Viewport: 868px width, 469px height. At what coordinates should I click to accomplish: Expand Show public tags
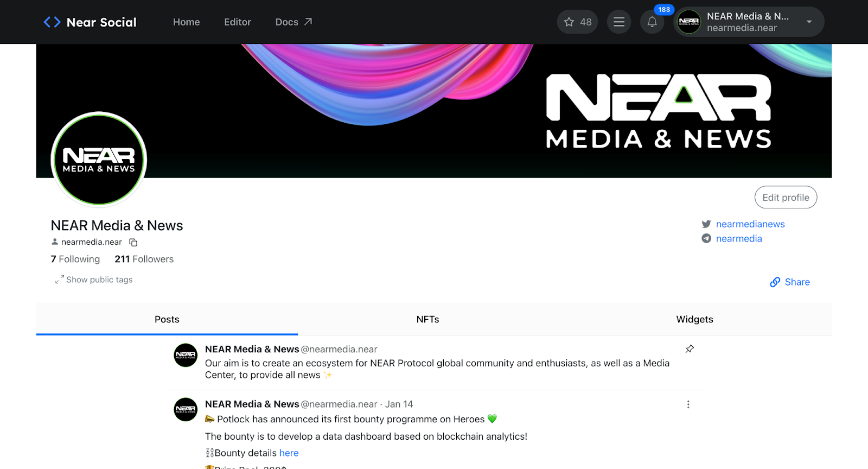(94, 280)
